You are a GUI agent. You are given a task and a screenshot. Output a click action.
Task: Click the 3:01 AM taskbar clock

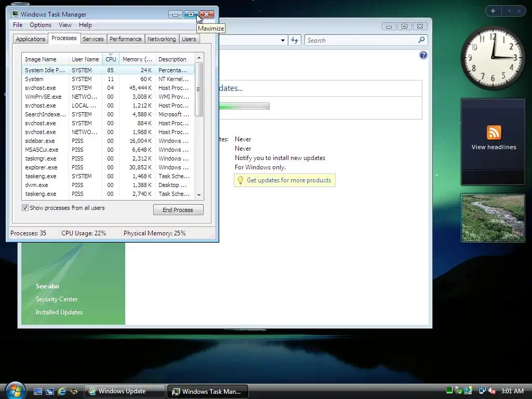coord(512,391)
